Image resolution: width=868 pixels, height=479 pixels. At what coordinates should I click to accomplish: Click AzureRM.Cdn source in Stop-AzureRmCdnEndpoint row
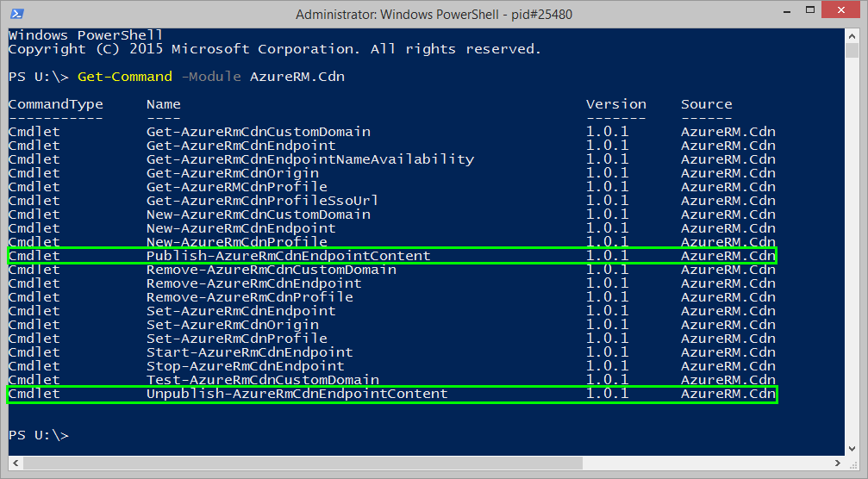(728, 366)
